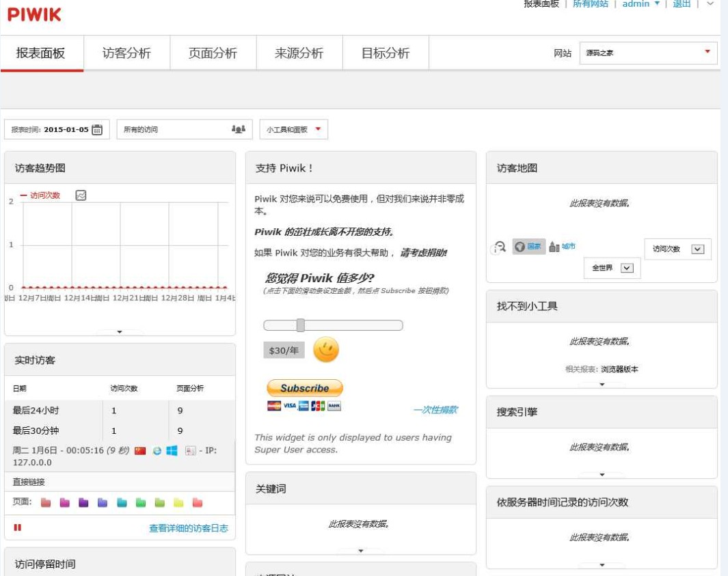
Task: Switch to the 目标分析 tab
Action: (x=386, y=53)
